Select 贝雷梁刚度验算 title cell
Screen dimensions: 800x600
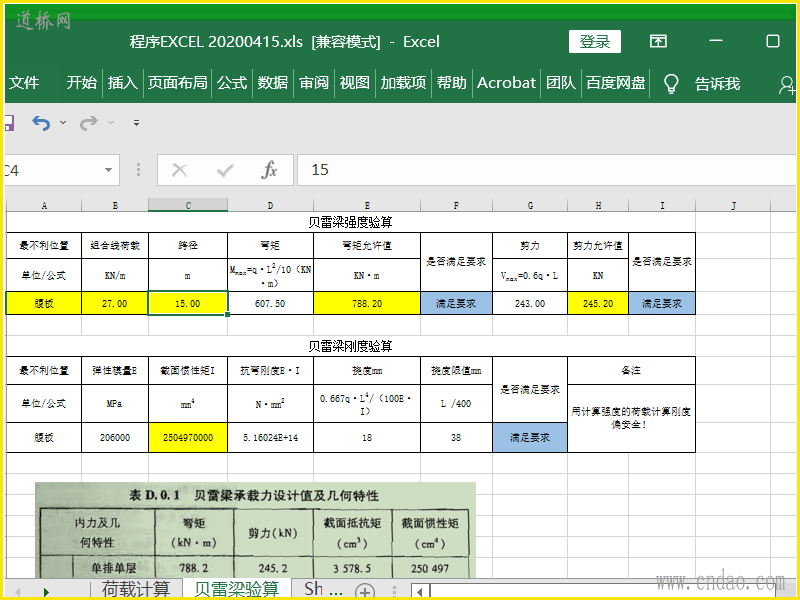351,346
